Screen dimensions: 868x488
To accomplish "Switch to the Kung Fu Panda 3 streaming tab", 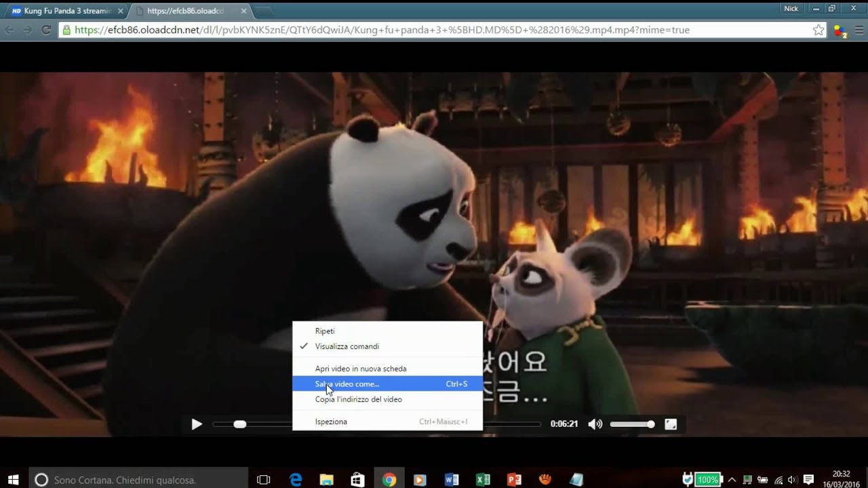I will click(x=66, y=11).
